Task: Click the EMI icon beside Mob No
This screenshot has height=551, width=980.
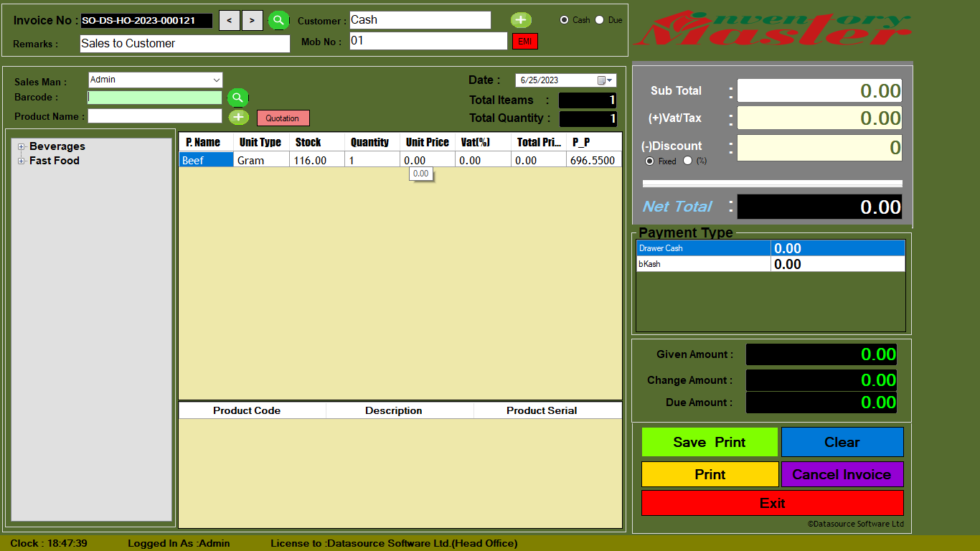Action: click(525, 41)
